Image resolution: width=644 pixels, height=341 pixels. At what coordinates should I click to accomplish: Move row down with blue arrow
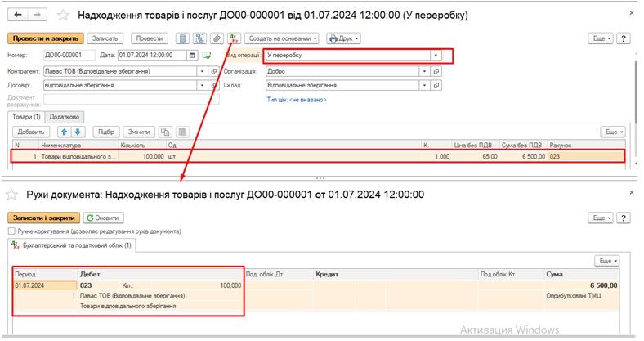[x=78, y=132]
